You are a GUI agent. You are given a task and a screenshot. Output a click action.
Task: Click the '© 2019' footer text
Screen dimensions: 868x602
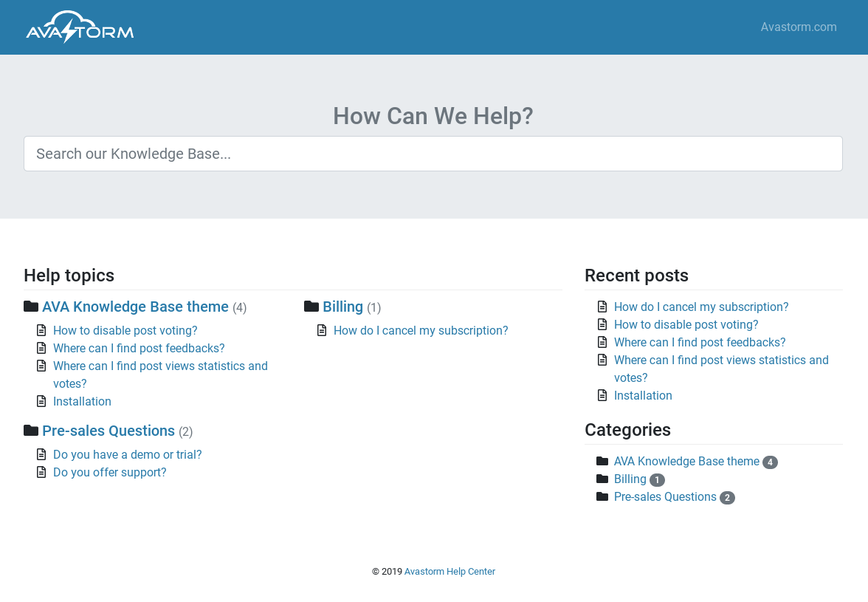point(387,572)
